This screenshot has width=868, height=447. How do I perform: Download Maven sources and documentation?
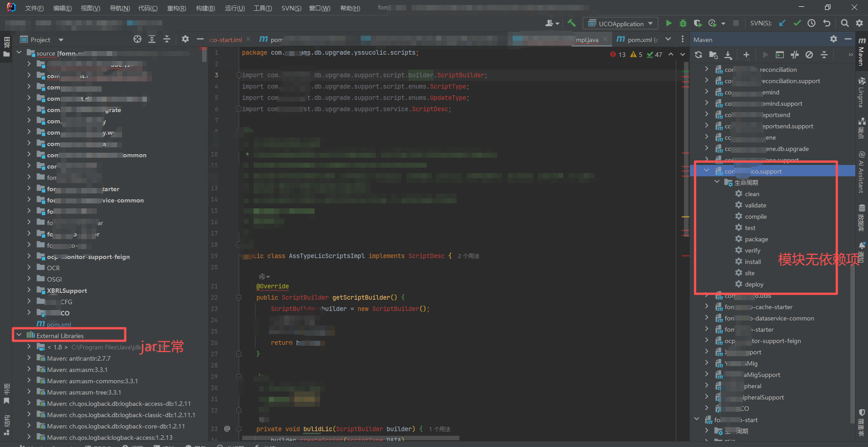click(x=728, y=55)
